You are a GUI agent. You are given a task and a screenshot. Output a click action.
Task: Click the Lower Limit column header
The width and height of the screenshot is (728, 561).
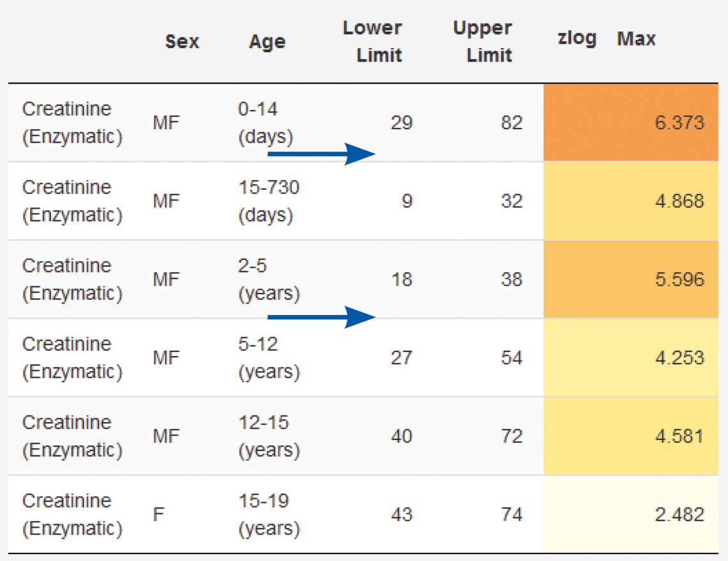coord(372,42)
